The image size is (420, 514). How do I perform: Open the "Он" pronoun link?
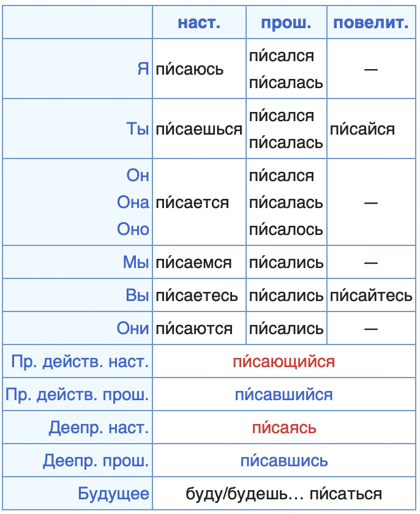[x=138, y=176]
